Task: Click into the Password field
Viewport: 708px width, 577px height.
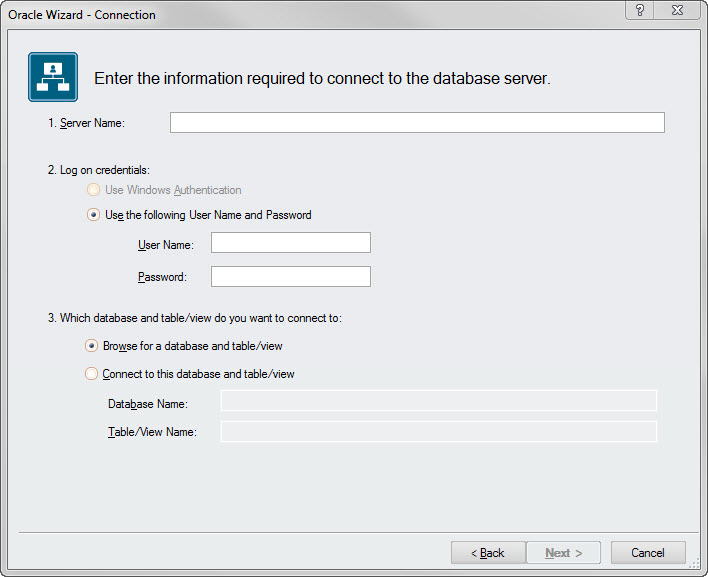Action: coord(291,276)
